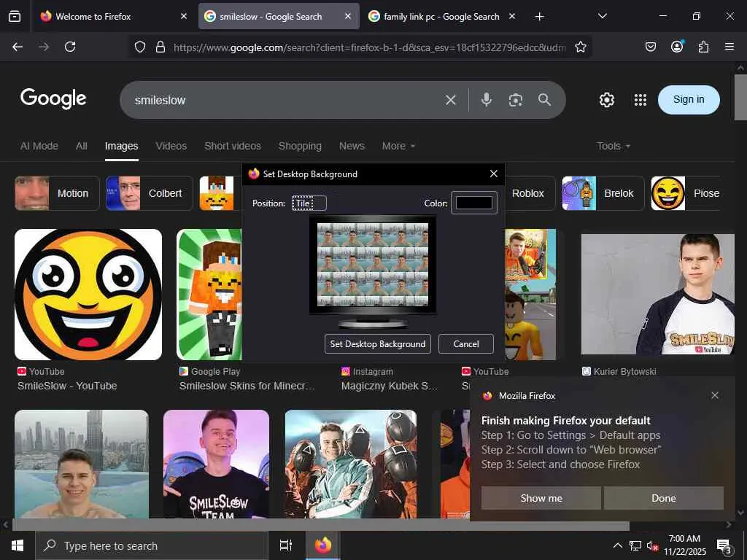Open the taskbar clock showing 7:00 AM
747x560 pixels.
tap(684, 545)
